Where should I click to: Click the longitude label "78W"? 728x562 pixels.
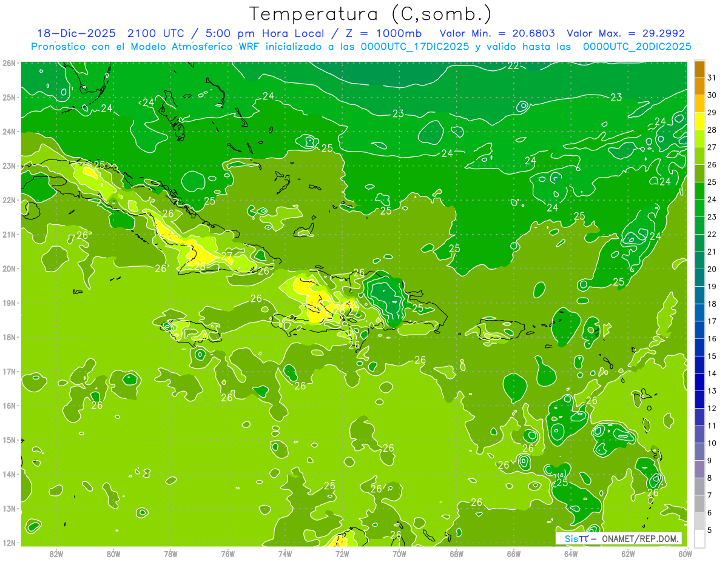[x=170, y=553]
